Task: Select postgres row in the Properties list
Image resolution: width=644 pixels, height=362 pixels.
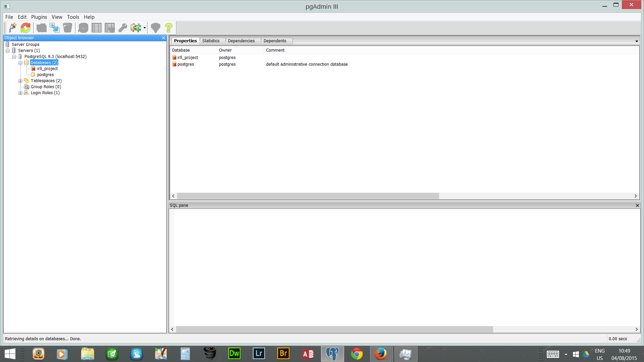Action: [x=185, y=64]
